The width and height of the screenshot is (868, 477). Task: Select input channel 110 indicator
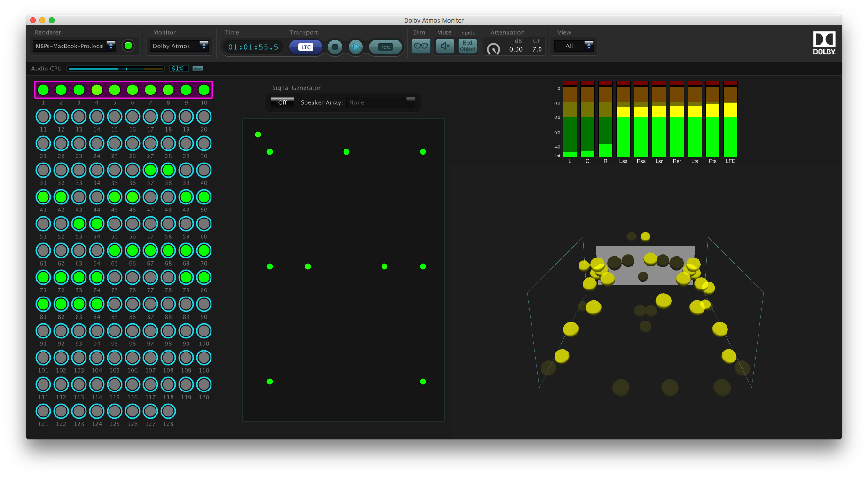point(204,357)
